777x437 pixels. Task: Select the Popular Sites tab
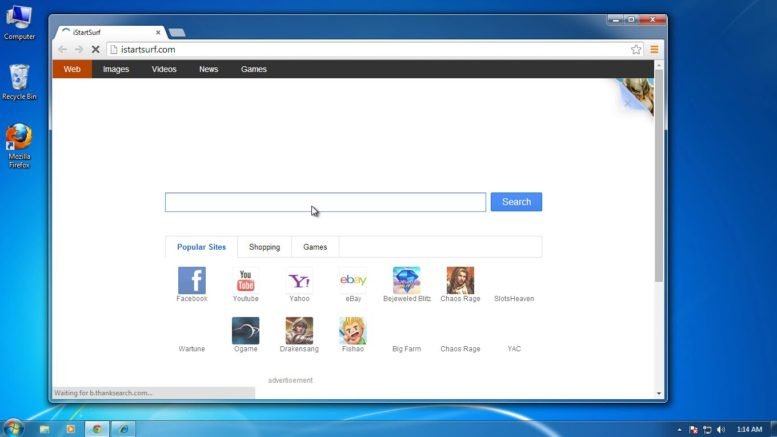(x=201, y=247)
